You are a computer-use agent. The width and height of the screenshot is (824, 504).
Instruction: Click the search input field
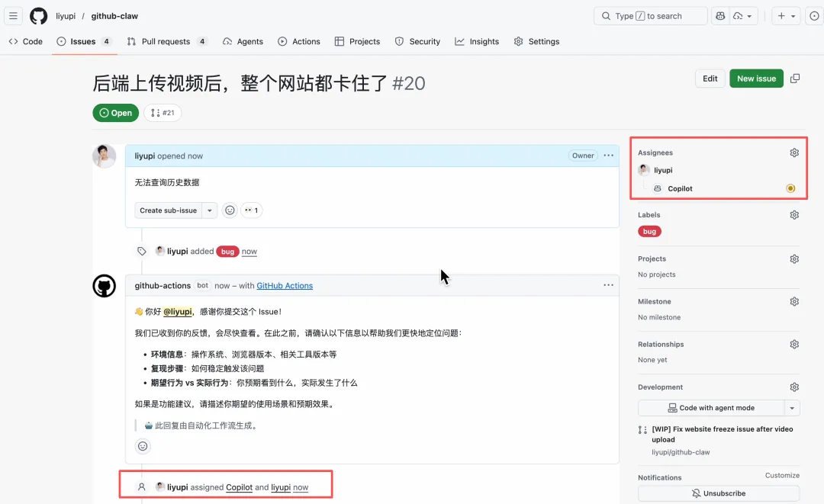click(x=650, y=15)
